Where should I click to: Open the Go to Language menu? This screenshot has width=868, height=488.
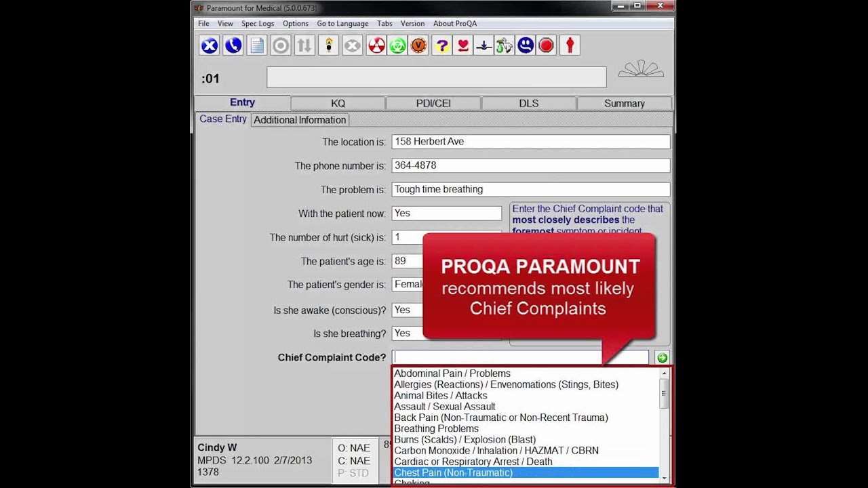click(x=342, y=24)
